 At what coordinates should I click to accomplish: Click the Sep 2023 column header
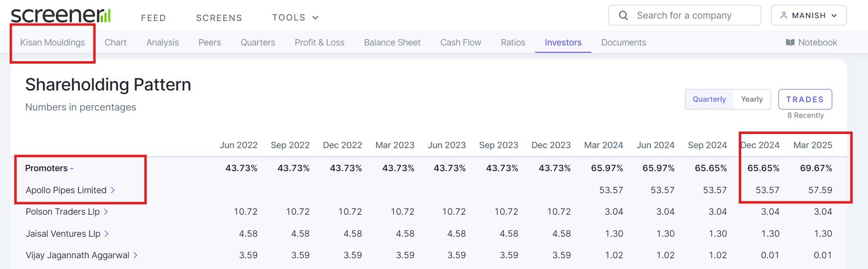[x=498, y=145]
